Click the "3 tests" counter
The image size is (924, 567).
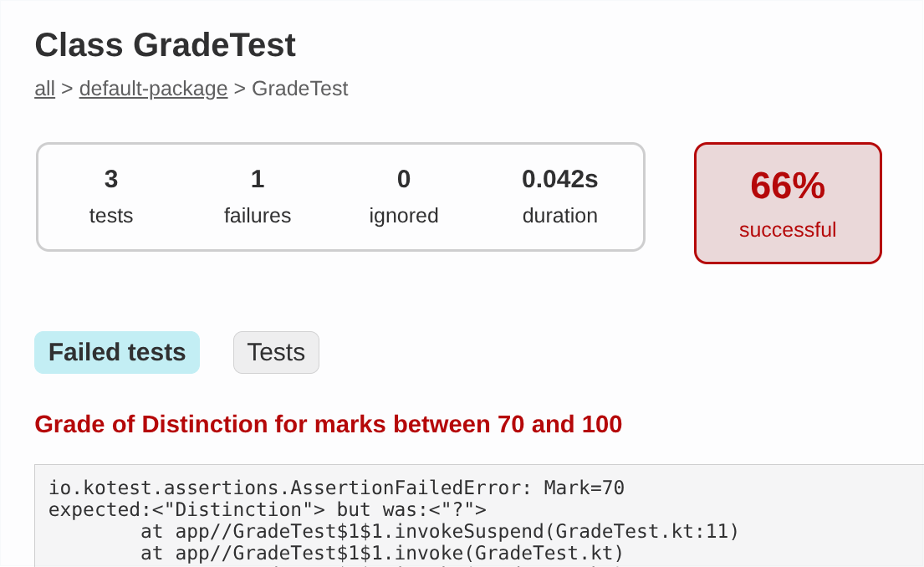click(x=111, y=195)
